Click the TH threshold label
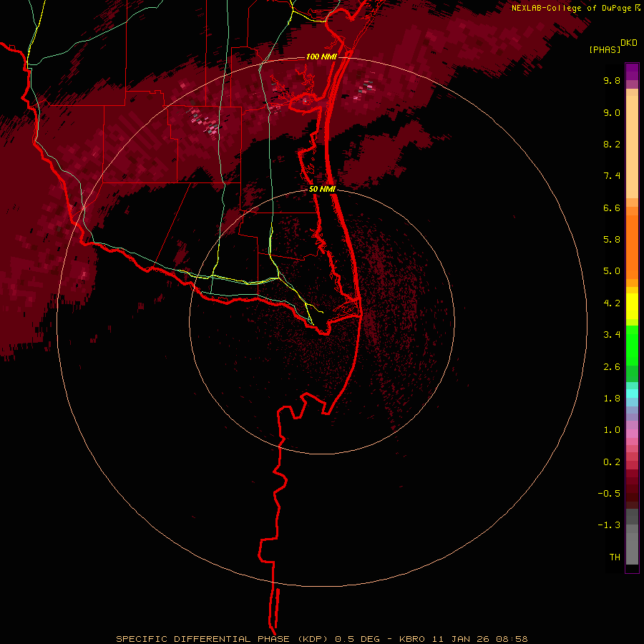Image resolution: width=644 pixels, height=644 pixels. (615, 557)
